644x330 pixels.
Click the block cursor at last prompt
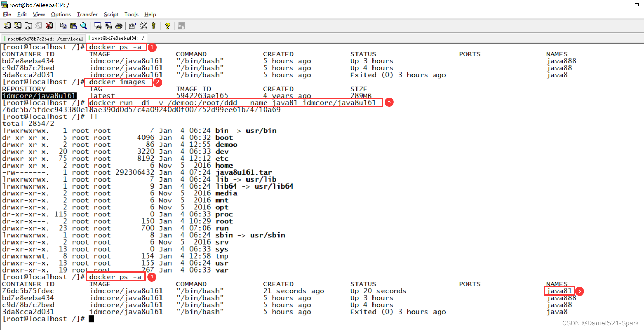coord(91,319)
